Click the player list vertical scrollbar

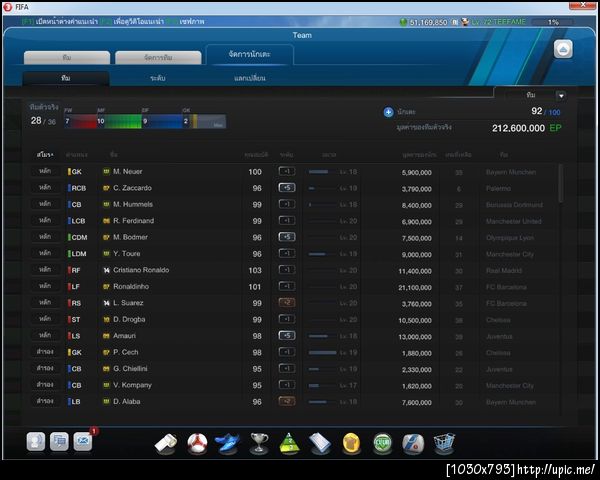(x=561, y=184)
